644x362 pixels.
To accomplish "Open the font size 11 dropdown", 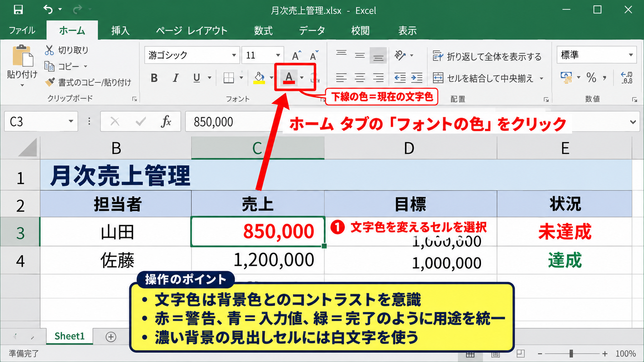I will pyautogui.click(x=278, y=55).
